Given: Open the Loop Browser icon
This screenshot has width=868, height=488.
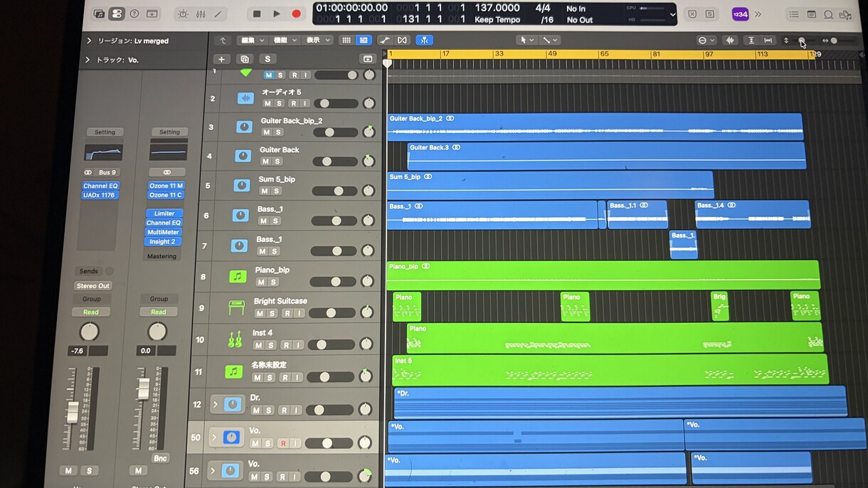Looking at the screenshot, I should point(828,14).
